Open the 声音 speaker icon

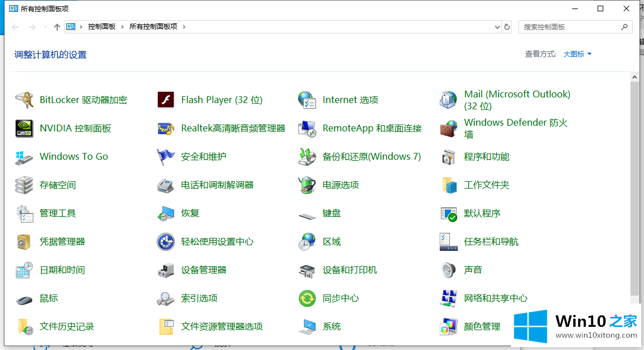pos(448,270)
